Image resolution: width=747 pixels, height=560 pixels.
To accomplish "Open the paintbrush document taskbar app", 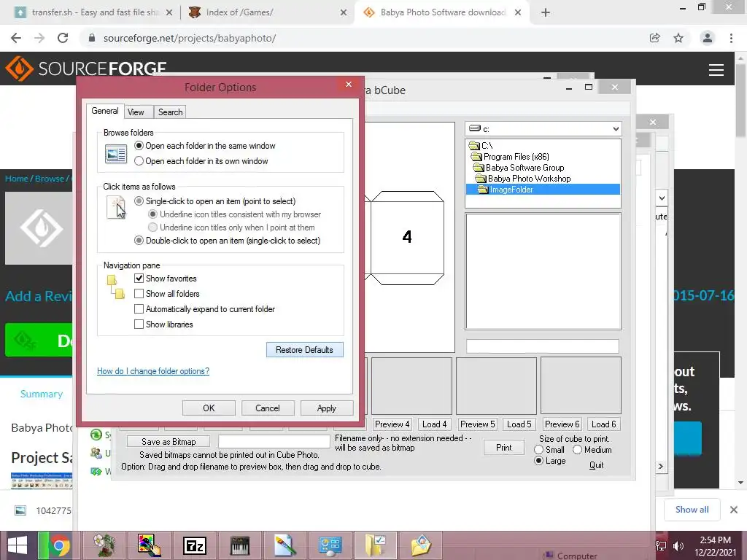I will click(285, 545).
